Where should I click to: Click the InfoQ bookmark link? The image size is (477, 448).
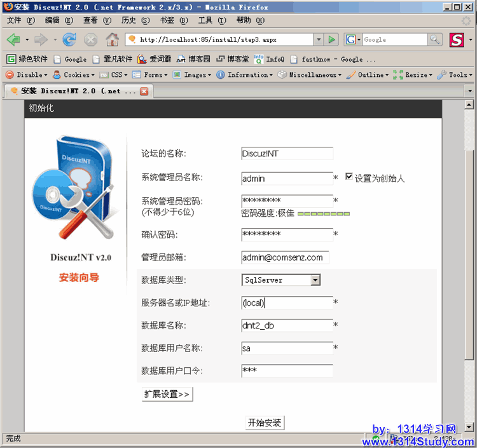point(269,59)
